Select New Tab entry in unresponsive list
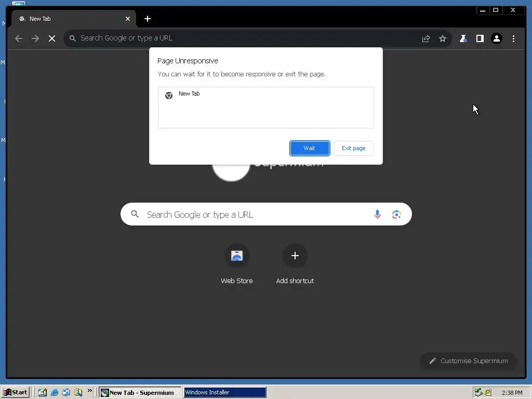This screenshot has height=399, width=532. (x=265, y=95)
